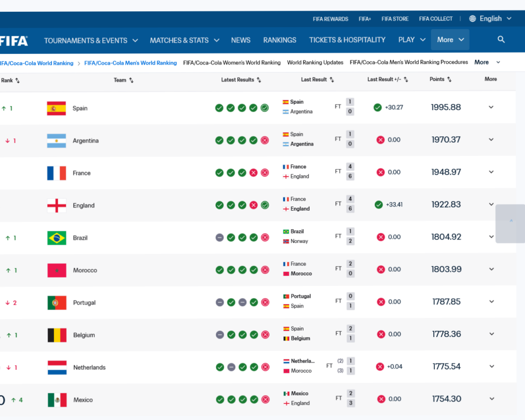The width and height of the screenshot is (525, 420).
Task: Click Spain's points value 1995.88
Action: coord(446,108)
